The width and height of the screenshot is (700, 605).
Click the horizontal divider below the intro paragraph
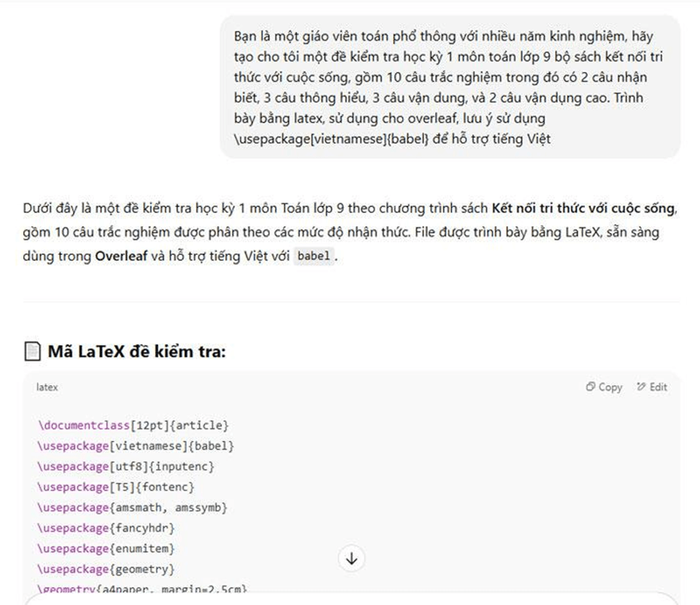350,302
